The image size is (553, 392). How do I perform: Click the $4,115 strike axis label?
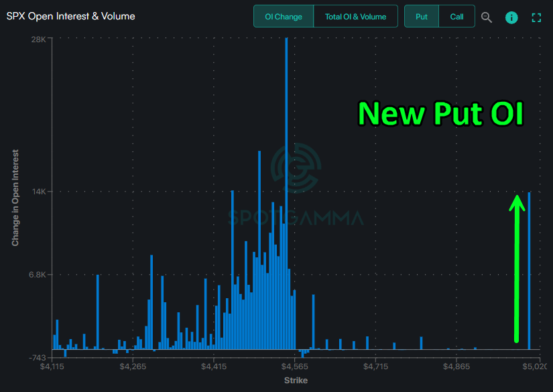tap(52, 367)
